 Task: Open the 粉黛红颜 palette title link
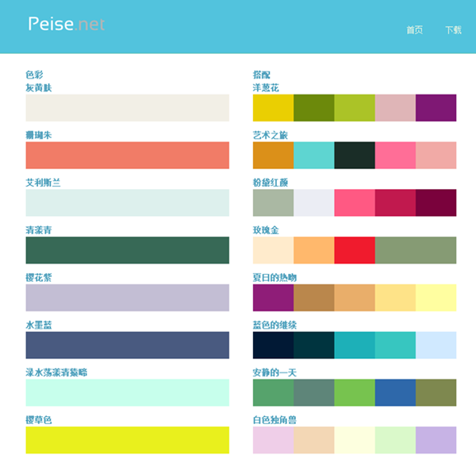pos(270,183)
